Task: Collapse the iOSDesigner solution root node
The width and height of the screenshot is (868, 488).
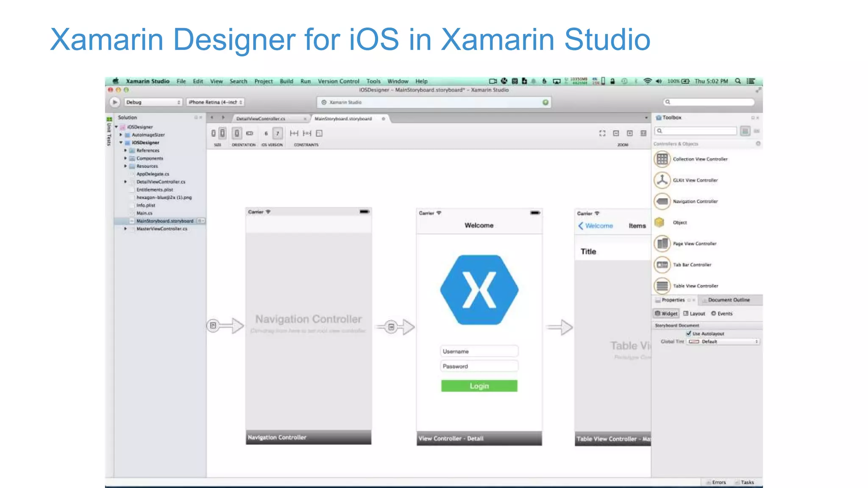Action: (x=117, y=127)
